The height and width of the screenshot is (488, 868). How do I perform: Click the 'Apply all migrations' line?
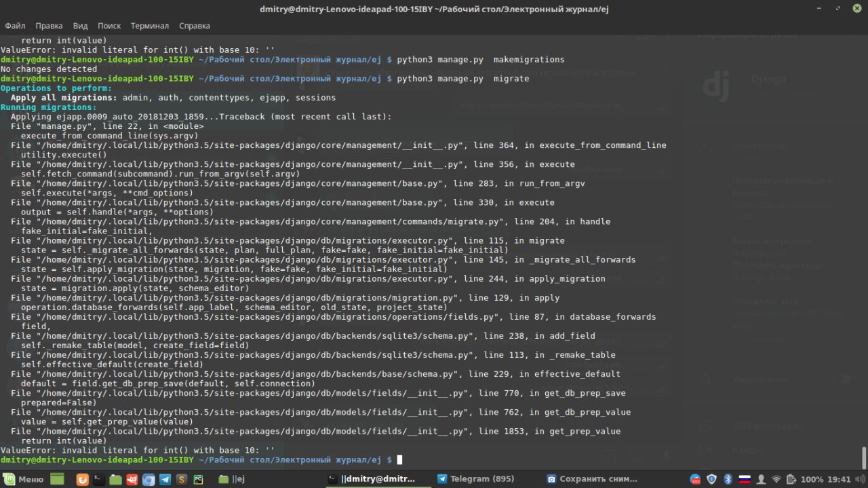(x=173, y=98)
